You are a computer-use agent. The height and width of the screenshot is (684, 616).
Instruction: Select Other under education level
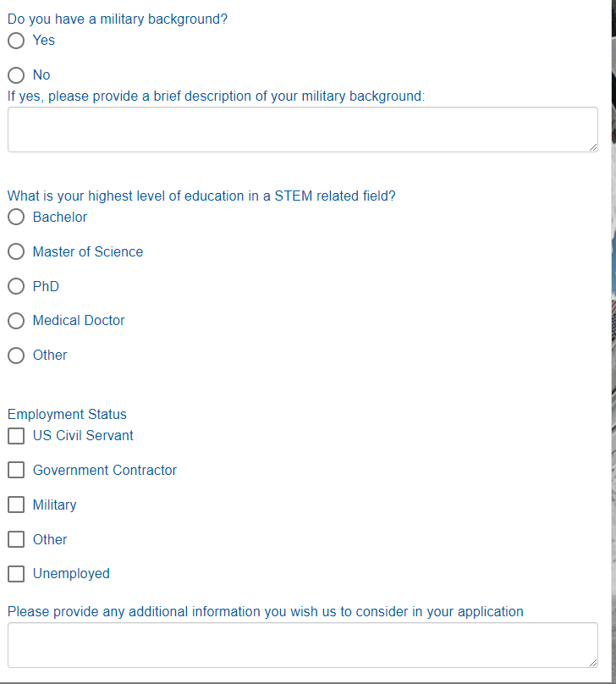click(x=16, y=356)
